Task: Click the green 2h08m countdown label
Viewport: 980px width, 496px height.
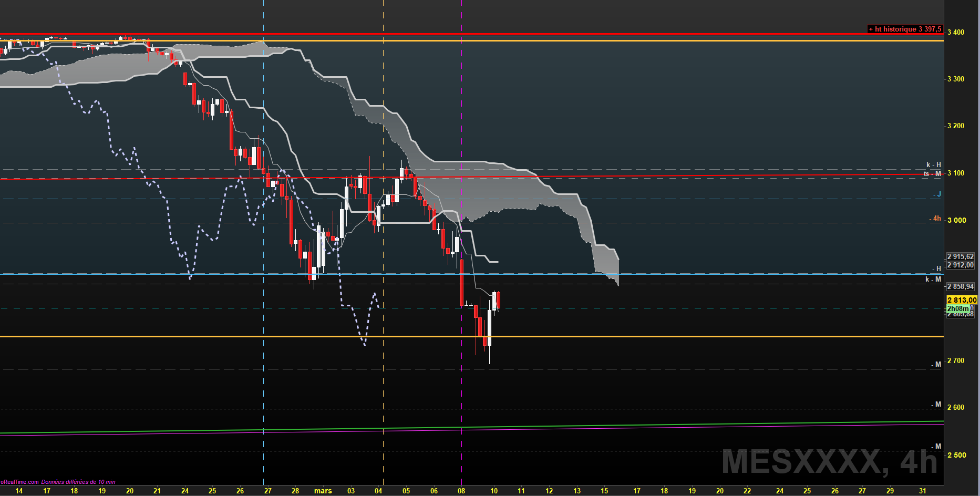Action: [958, 308]
